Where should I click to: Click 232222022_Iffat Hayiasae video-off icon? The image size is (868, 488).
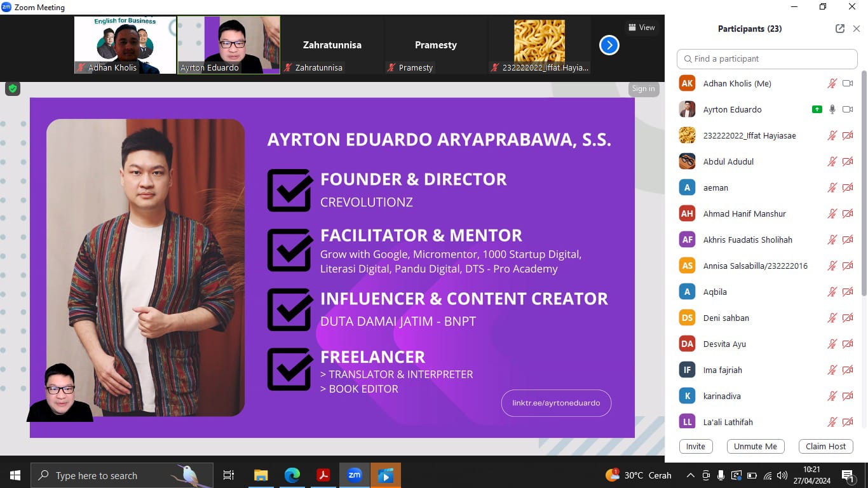847,135
